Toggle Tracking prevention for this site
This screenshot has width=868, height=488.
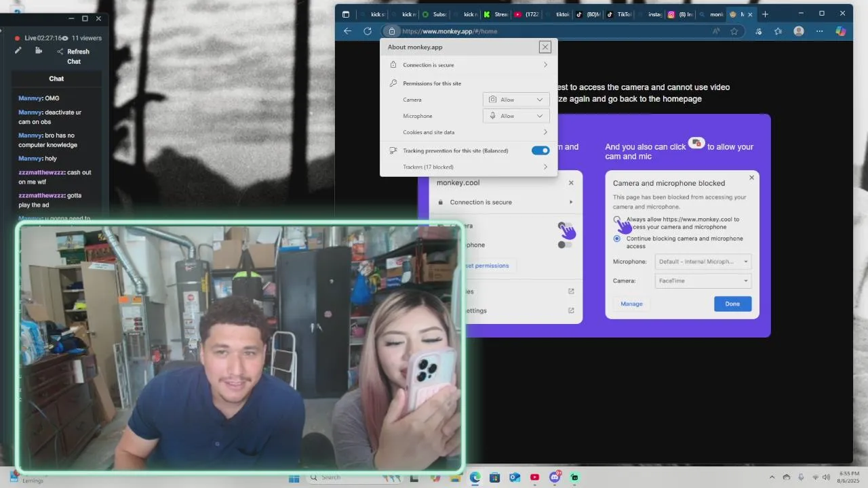(x=540, y=150)
